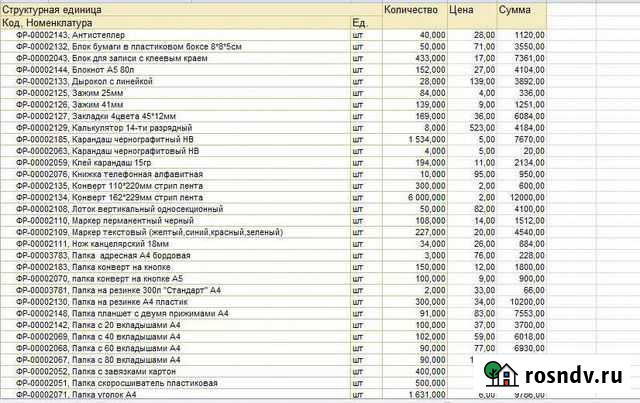Click the 'Количество' column header
The width and height of the screenshot is (640, 403).
(x=411, y=8)
